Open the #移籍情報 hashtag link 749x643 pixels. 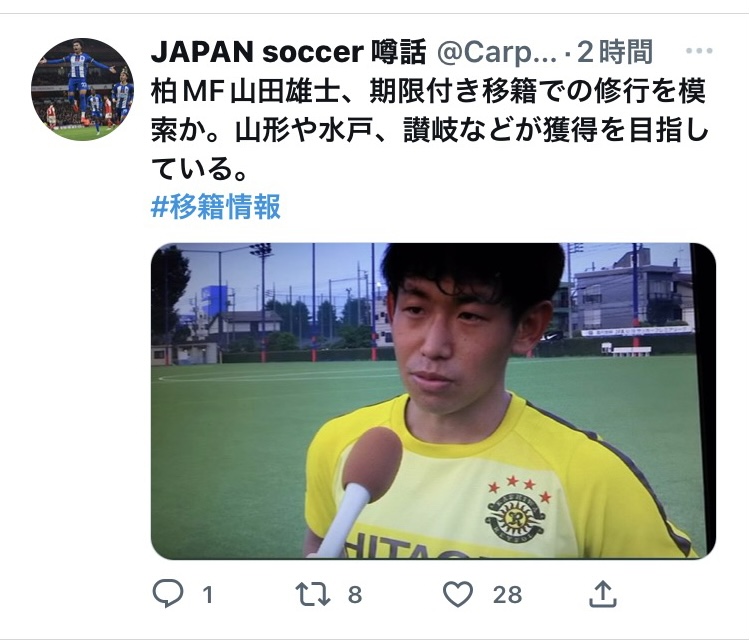click(215, 206)
